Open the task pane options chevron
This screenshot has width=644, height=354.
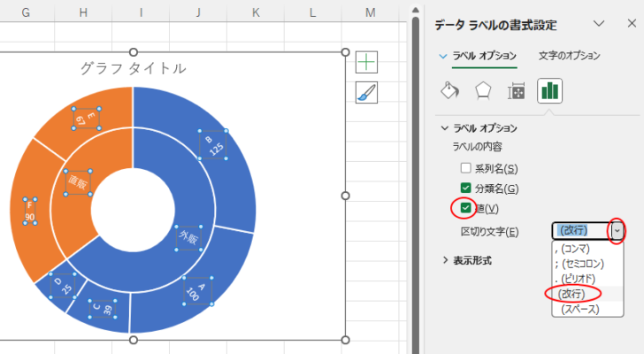point(599,24)
